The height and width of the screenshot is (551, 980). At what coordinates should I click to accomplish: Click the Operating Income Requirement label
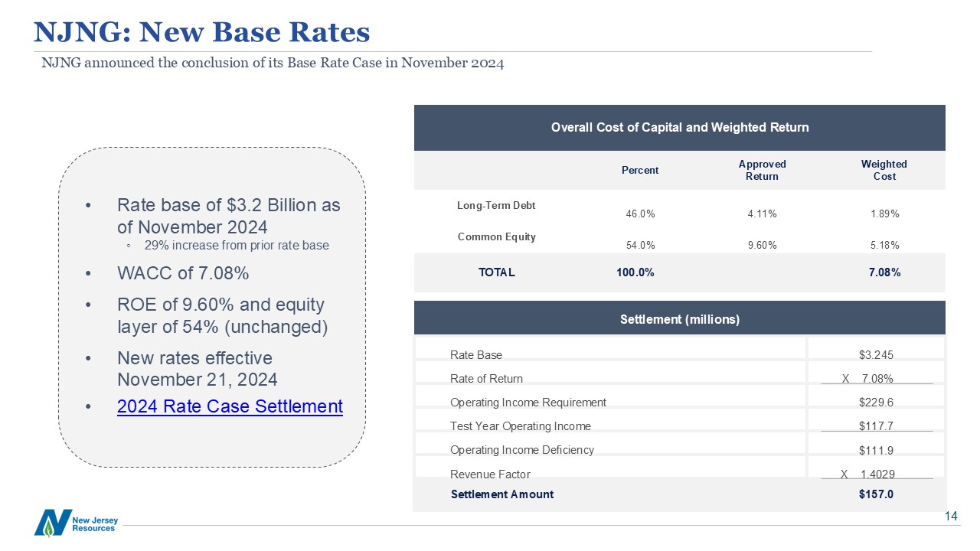click(528, 403)
